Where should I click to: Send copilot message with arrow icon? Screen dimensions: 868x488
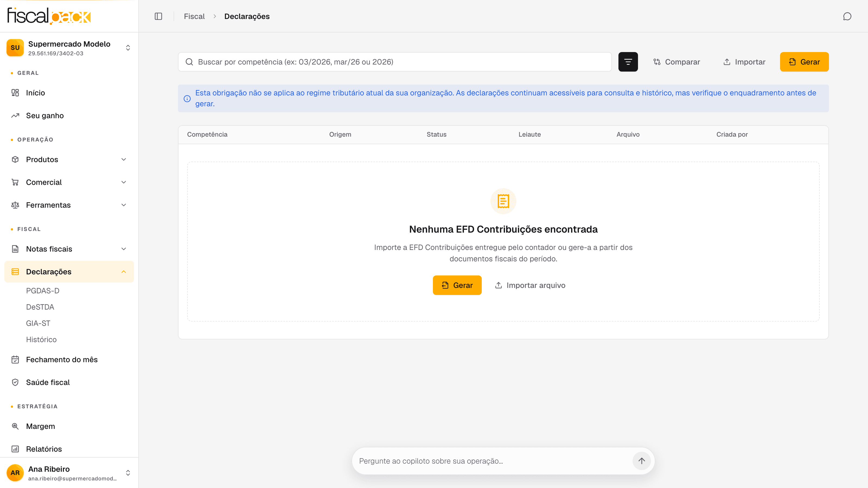pos(641,461)
